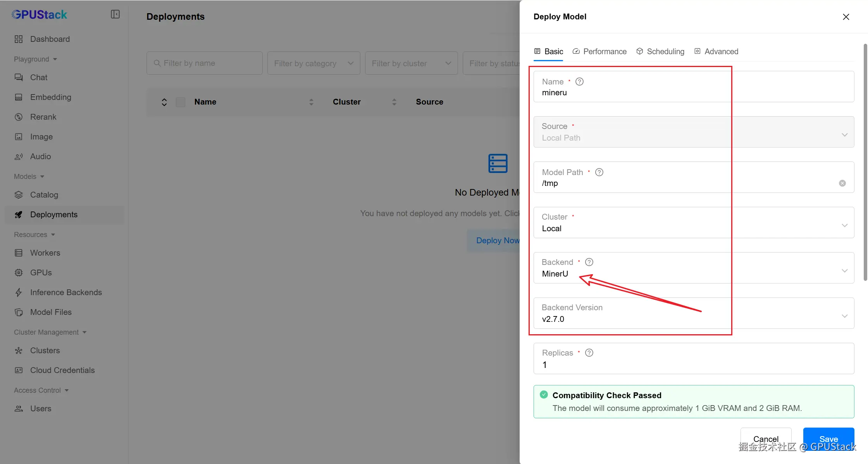Toggle the select-all checkbox in the table header
This screenshot has height=464, width=868.
[181, 102]
